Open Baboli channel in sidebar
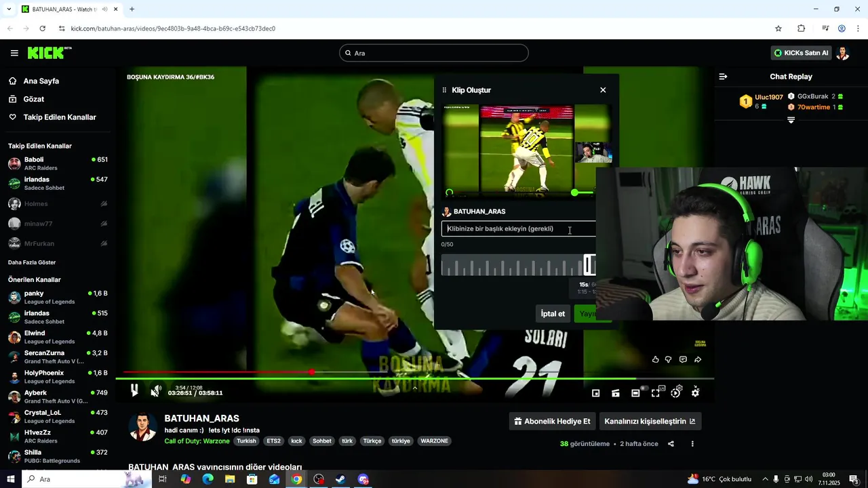Screen dimensions: 868x488 [x=58, y=163]
